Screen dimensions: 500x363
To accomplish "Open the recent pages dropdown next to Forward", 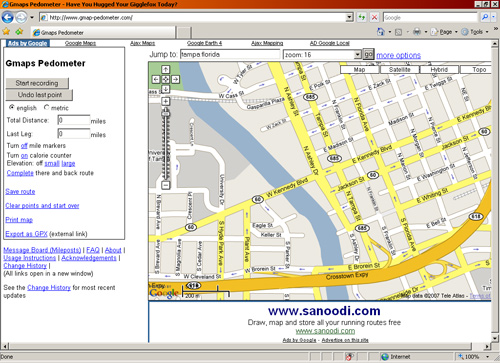I will 32,17.
